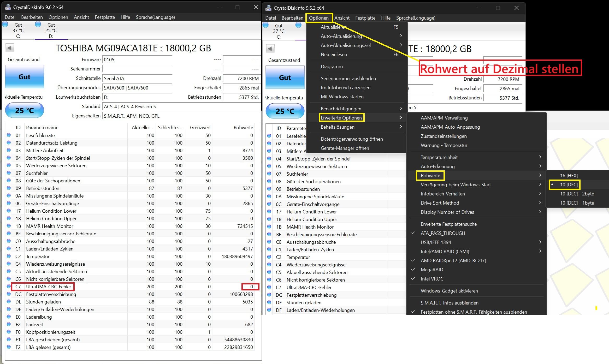The height and width of the screenshot is (364, 609).
Task: Toggle the ATA_PASS_THROUGH checked option
Action: point(443,233)
